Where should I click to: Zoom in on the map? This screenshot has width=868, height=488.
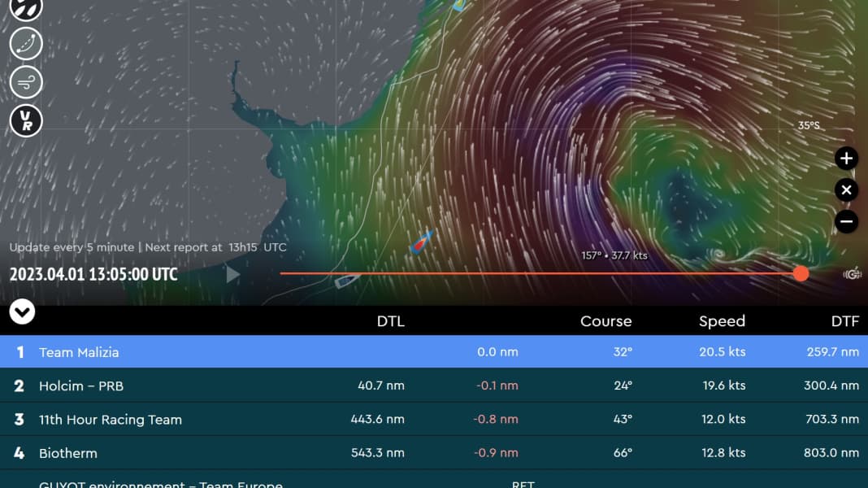point(846,158)
